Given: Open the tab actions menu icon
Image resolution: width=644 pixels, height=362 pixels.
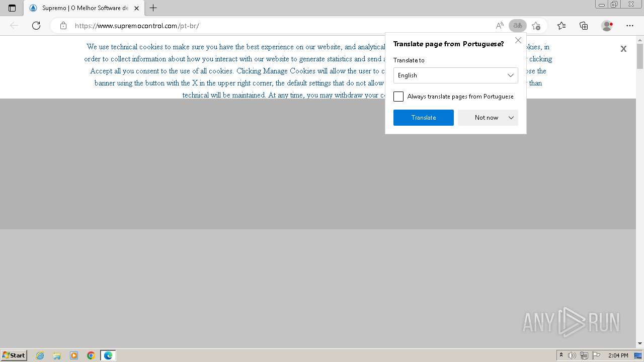Looking at the screenshot, I should 12,8.
